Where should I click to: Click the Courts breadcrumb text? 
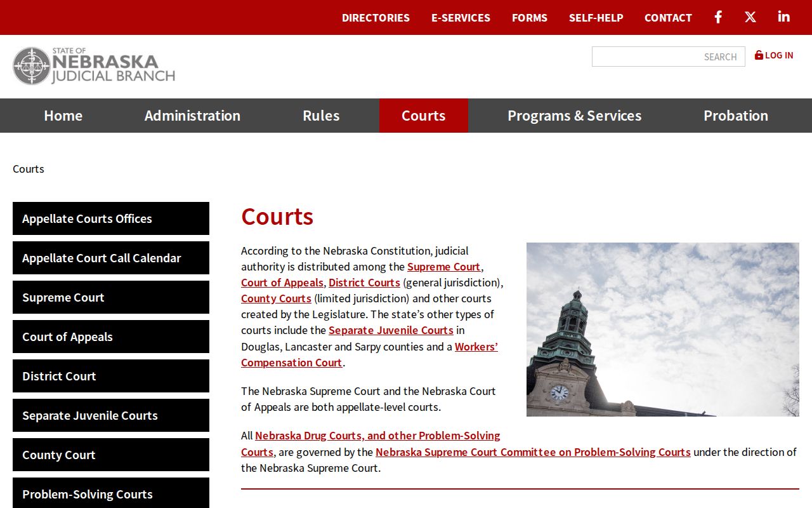29,169
